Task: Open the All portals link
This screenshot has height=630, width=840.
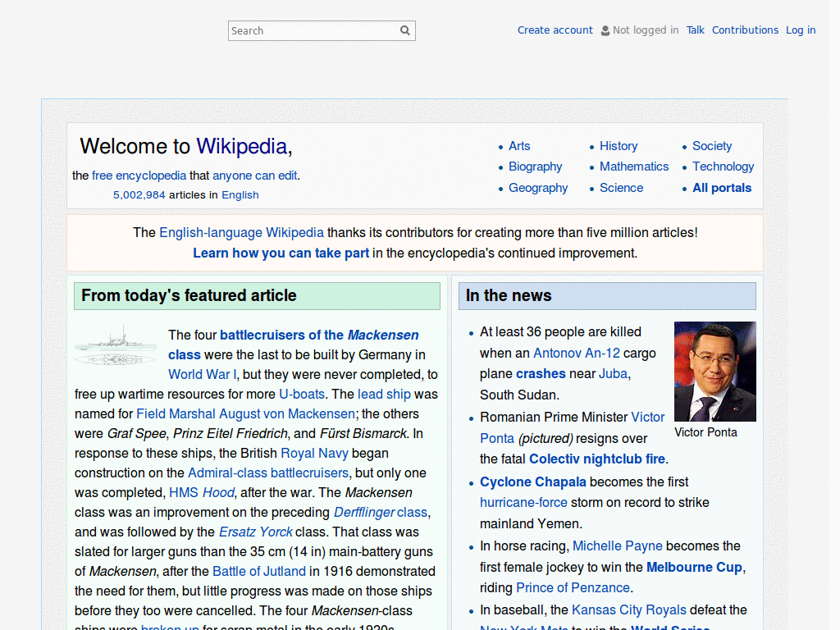Action: pyautogui.click(x=722, y=188)
